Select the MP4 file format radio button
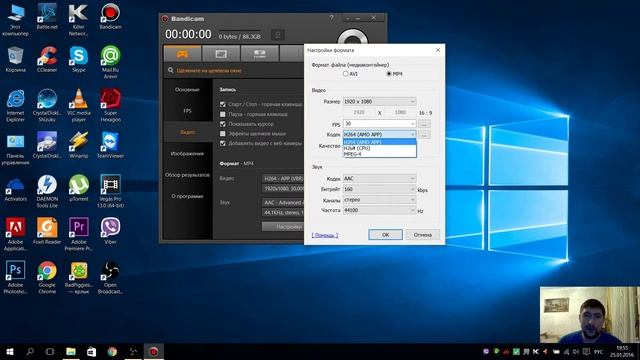The height and width of the screenshot is (360, 640). tap(389, 74)
